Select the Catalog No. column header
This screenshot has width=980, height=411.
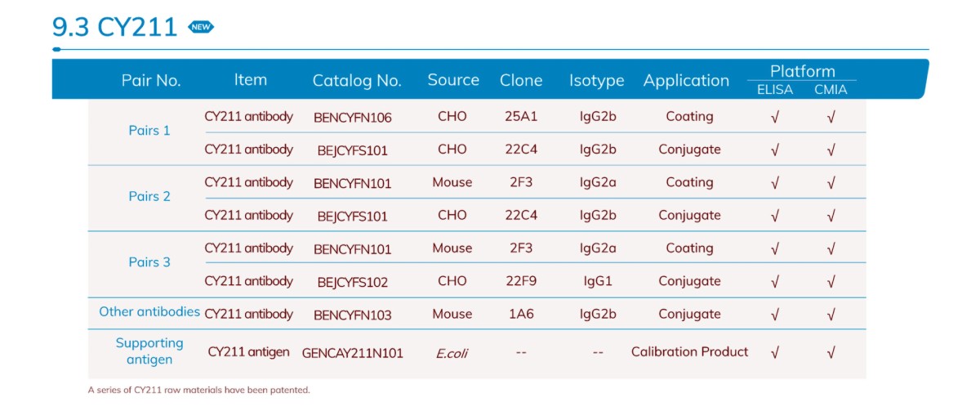pos(357,81)
